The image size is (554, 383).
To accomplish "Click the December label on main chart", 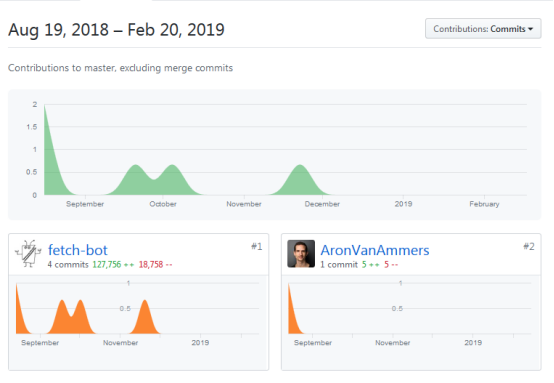I will [322, 204].
